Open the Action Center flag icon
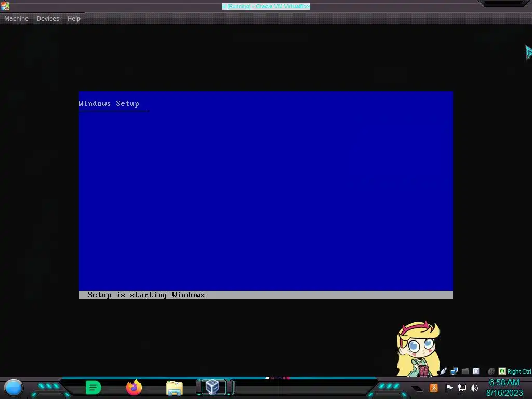Image resolution: width=532 pixels, height=399 pixels. [449, 388]
